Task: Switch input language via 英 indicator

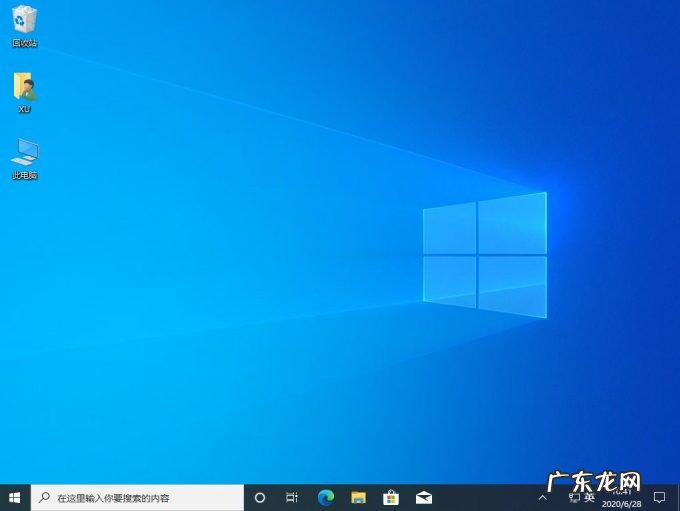Action: coord(590,497)
